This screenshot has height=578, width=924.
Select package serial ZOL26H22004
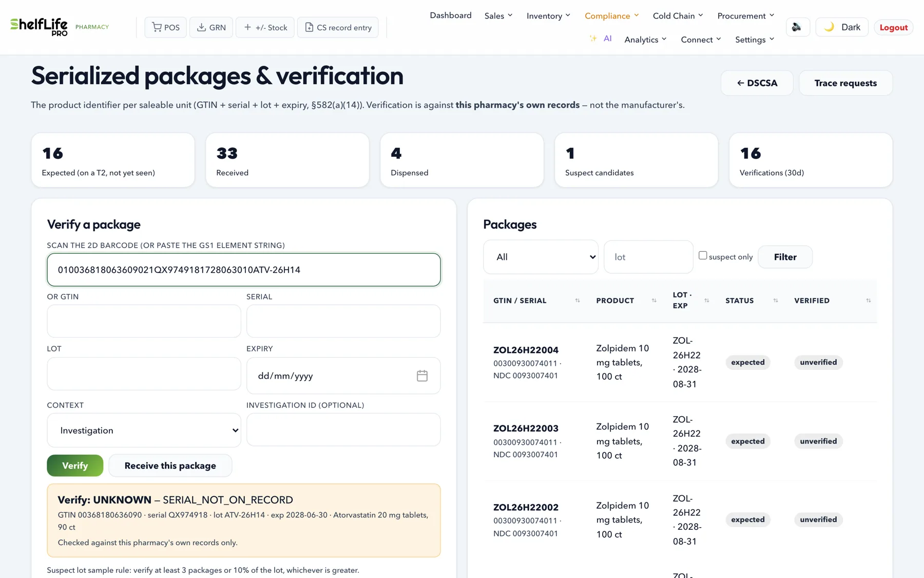(x=526, y=350)
